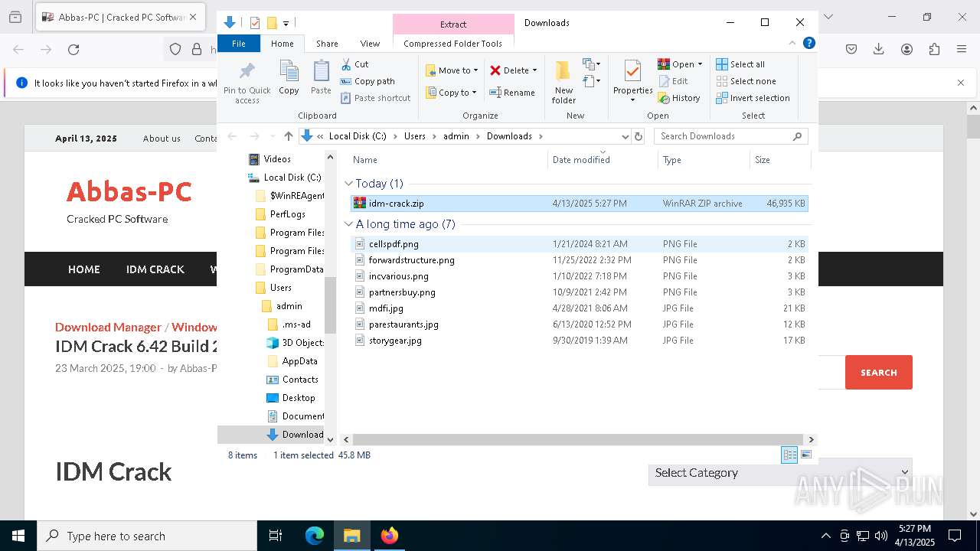Screen dimensions: 980x551
Task: Open Firefox Downloads toolbar icon
Action: click(879, 50)
